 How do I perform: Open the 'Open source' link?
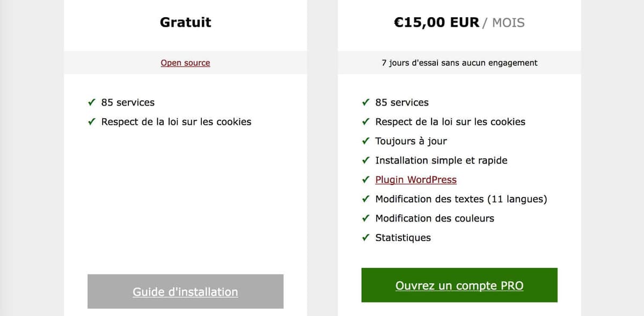pyautogui.click(x=185, y=63)
